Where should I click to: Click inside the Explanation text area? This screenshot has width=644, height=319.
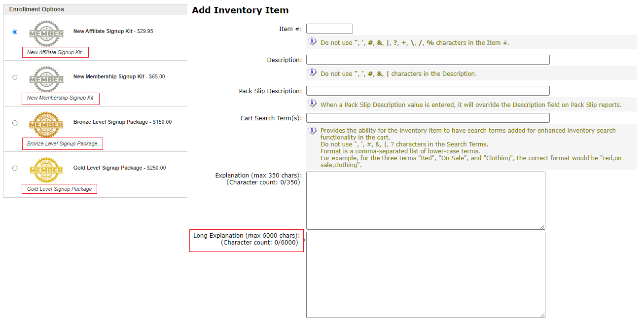tap(425, 200)
